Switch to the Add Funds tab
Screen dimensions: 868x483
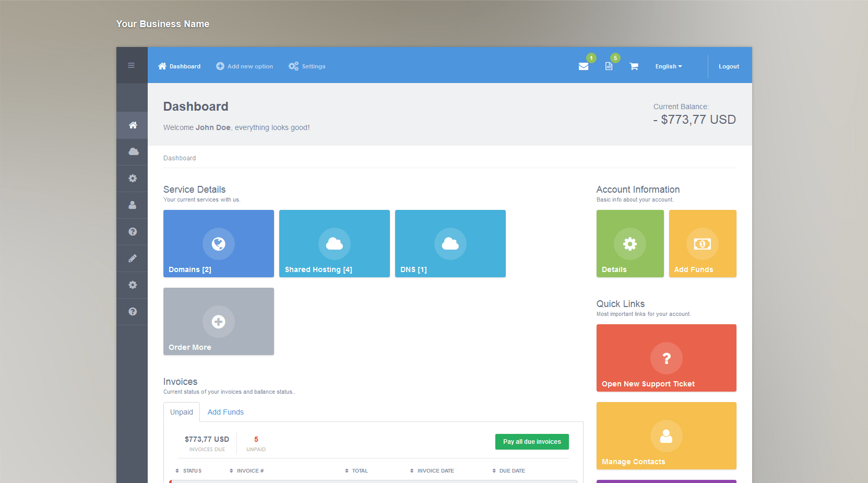[225, 412]
